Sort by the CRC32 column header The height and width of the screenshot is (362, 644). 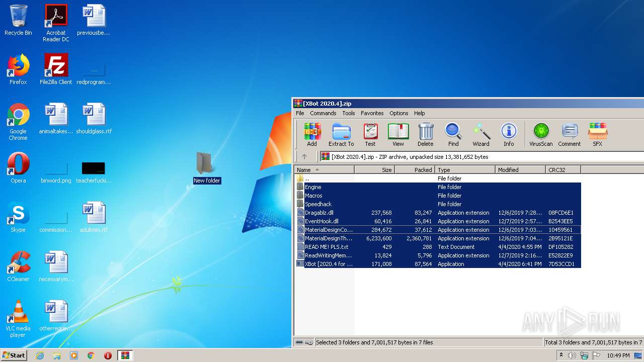click(x=563, y=170)
